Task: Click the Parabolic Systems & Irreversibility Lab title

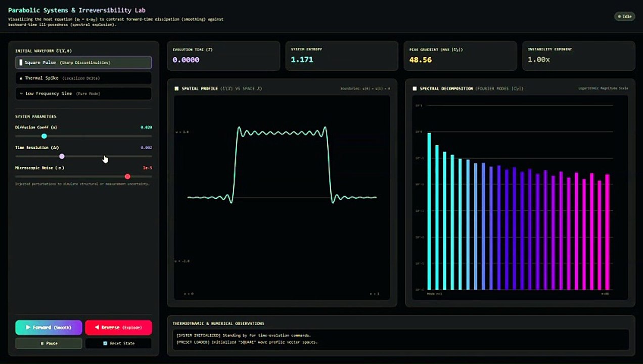Action: pyautogui.click(x=77, y=10)
